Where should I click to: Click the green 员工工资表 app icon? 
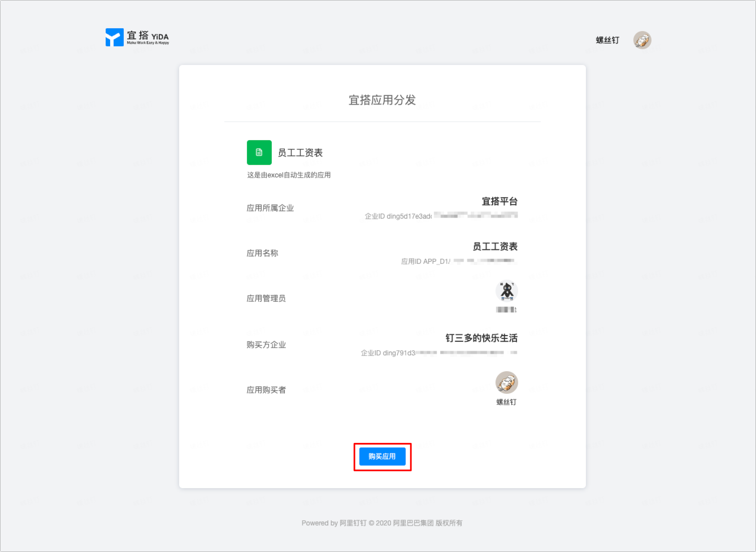pyautogui.click(x=259, y=153)
